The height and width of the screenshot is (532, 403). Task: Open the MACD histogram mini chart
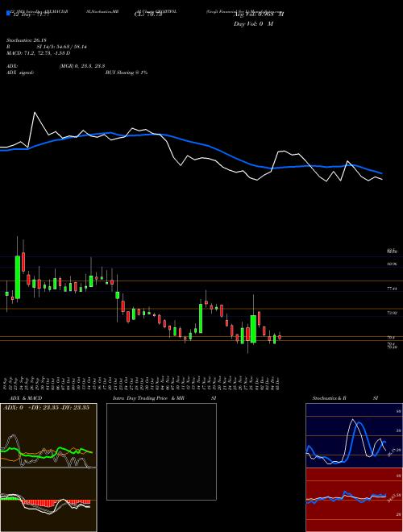click(x=48, y=500)
